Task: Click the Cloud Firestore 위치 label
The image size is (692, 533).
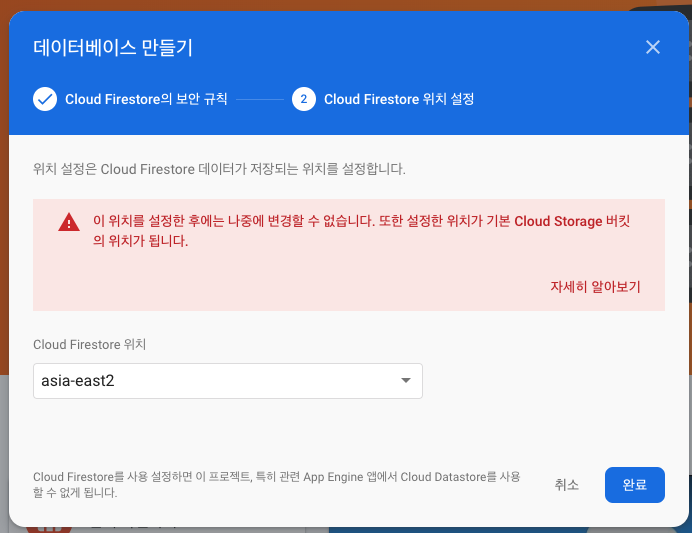Action: [90, 344]
